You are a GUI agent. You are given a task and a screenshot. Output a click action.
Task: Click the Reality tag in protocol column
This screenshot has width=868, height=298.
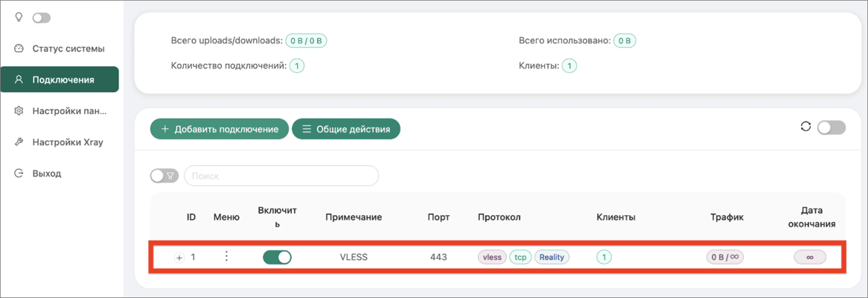(x=552, y=257)
